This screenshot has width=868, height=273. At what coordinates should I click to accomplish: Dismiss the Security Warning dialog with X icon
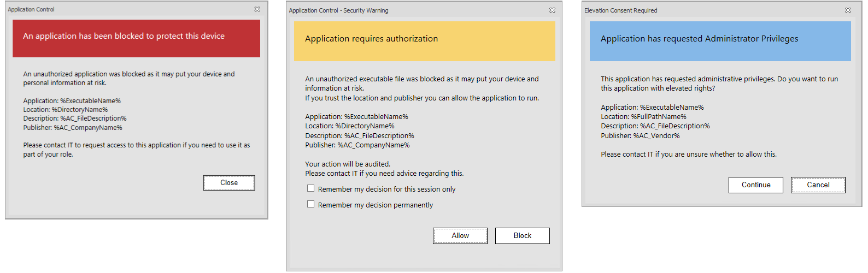click(552, 10)
